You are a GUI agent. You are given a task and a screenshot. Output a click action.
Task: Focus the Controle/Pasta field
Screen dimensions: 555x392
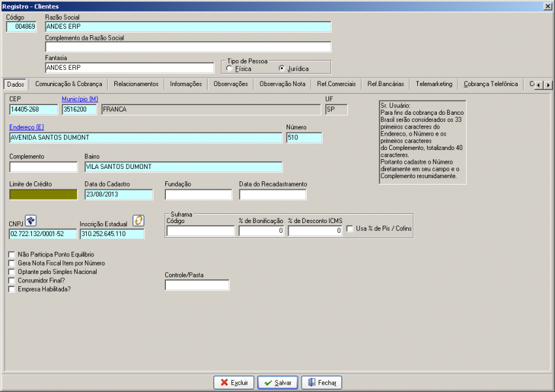[x=197, y=285]
